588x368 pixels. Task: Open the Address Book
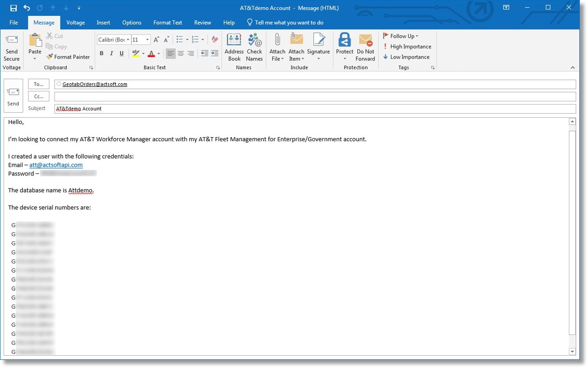click(x=234, y=47)
